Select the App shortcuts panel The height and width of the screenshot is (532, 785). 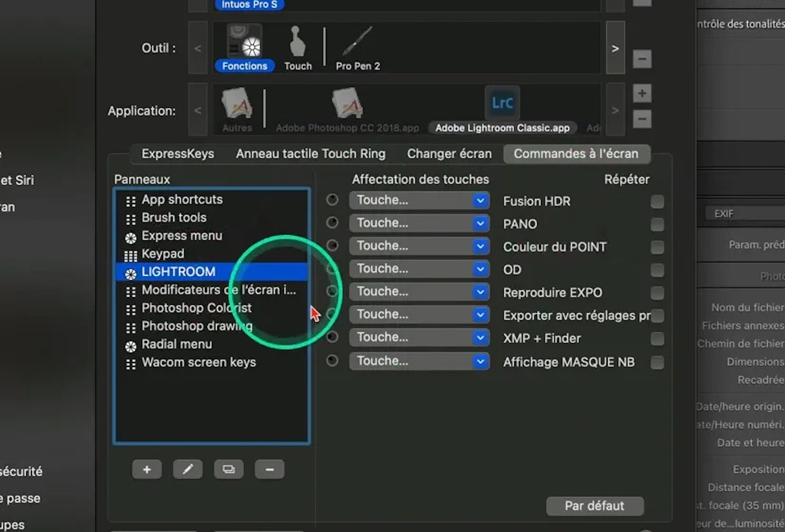coord(211,200)
